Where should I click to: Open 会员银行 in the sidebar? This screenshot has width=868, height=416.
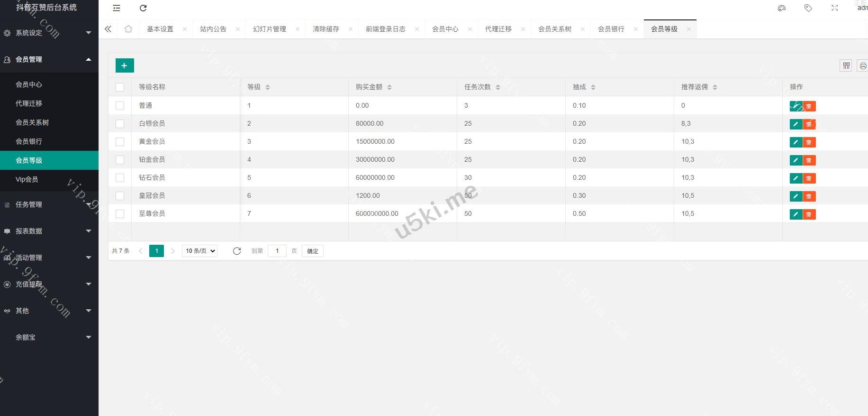[x=29, y=141]
